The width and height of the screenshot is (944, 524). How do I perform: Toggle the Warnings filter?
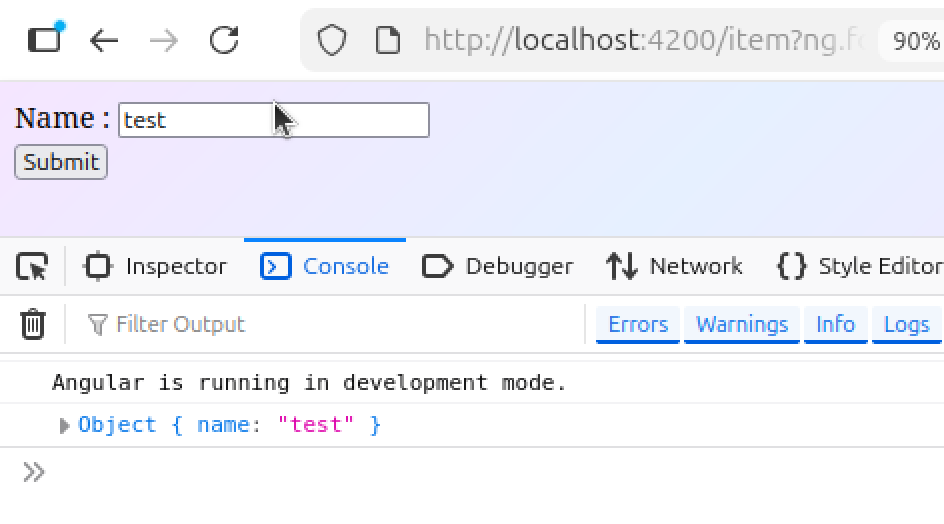point(741,325)
